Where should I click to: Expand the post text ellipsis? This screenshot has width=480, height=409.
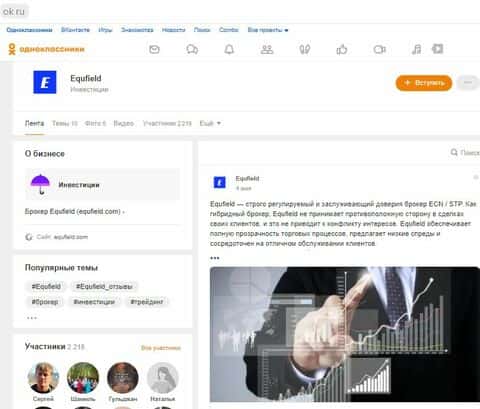pos(215,258)
